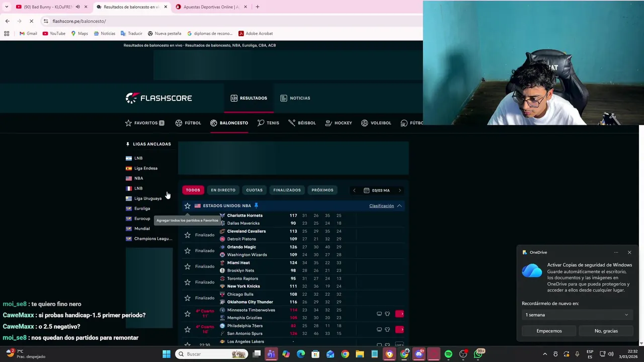The width and height of the screenshot is (644, 362).
Task: Collapse the Estados Unidos: NBA section
Action: point(399,206)
